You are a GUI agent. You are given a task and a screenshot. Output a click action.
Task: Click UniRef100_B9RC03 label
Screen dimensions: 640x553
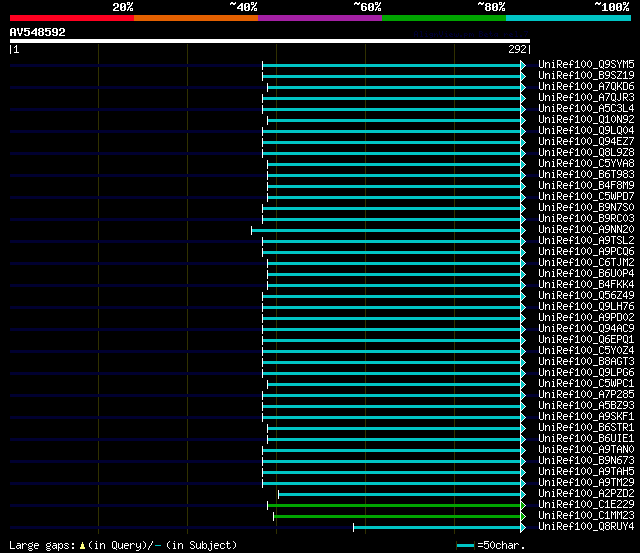[586, 219]
